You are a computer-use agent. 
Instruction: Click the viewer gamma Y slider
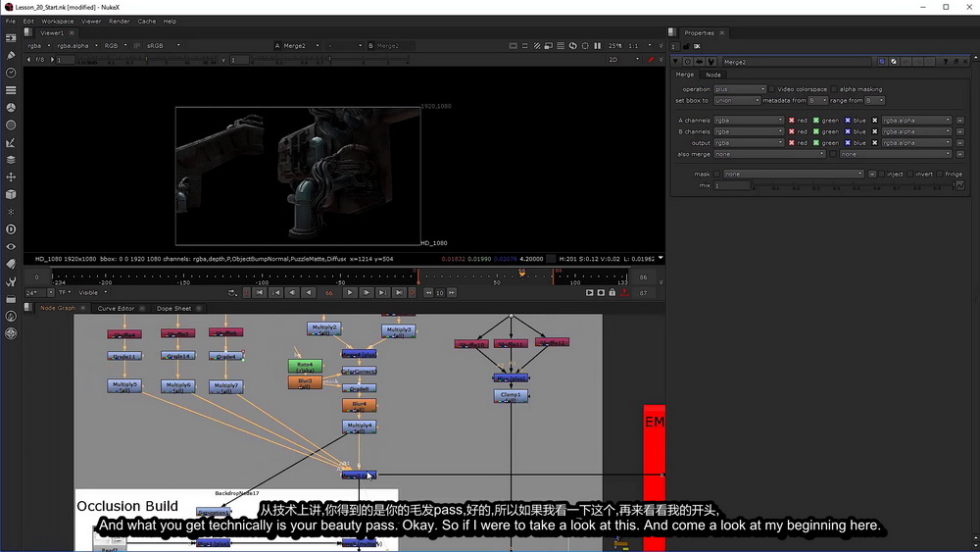329,60
